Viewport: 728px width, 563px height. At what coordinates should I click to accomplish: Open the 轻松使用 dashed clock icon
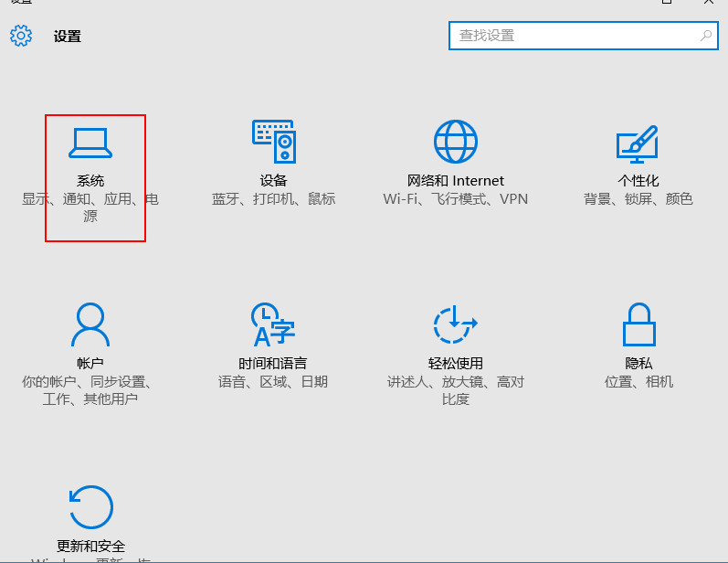455,324
